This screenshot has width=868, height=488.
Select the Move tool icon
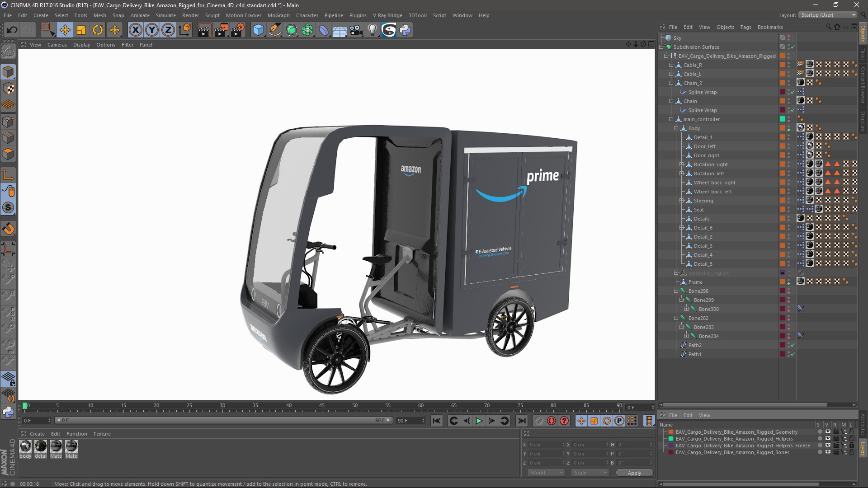coord(65,30)
